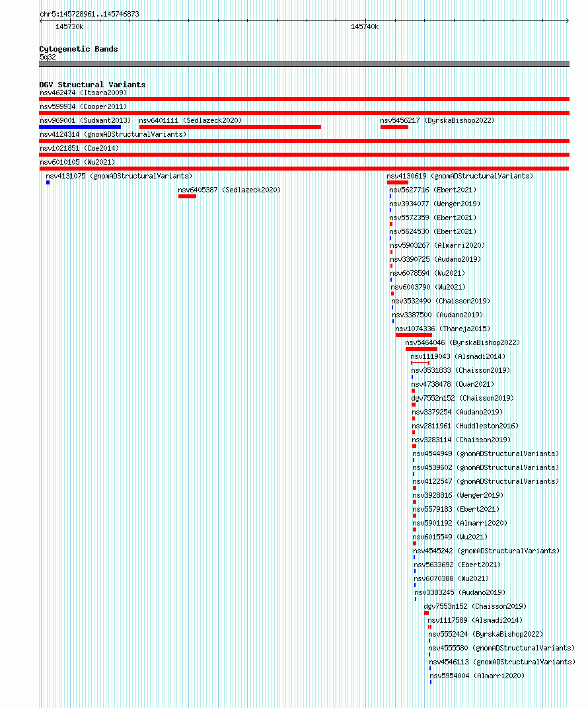Image resolution: width=588 pixels, height=708 pixels.
Task: Click nsv4122547 gnomAD variant label
Action: (x=486, y=482)
